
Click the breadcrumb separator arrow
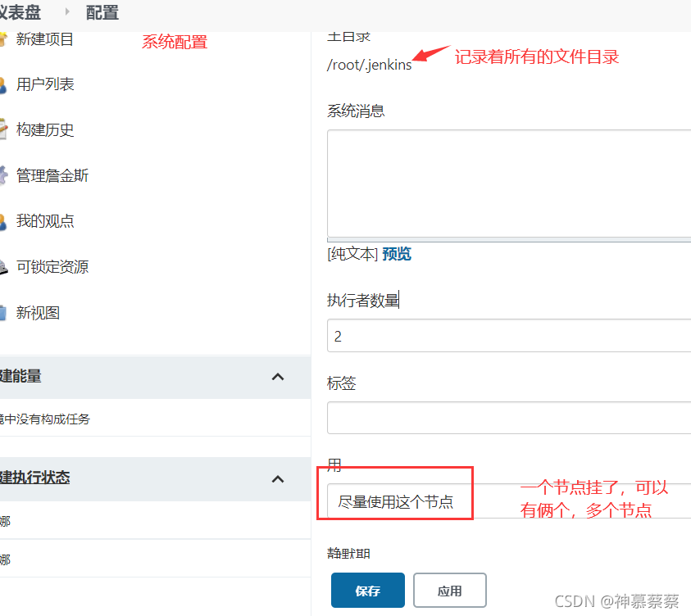[67, 12]
